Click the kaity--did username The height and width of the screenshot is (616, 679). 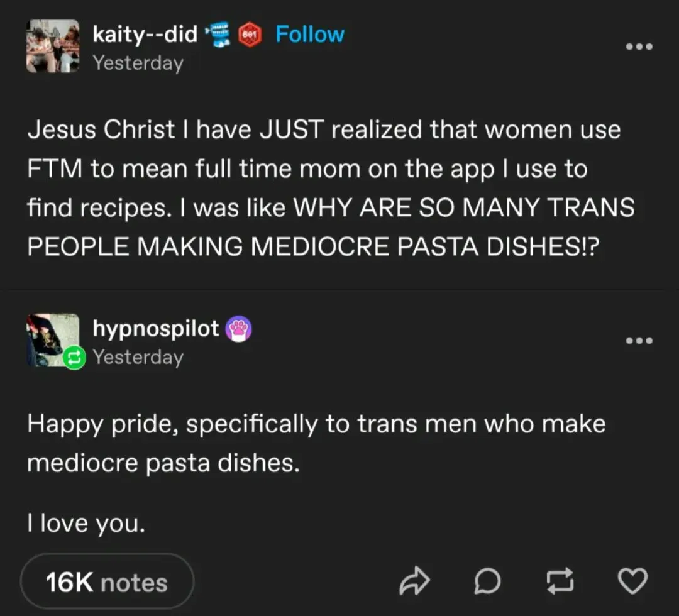145,35
